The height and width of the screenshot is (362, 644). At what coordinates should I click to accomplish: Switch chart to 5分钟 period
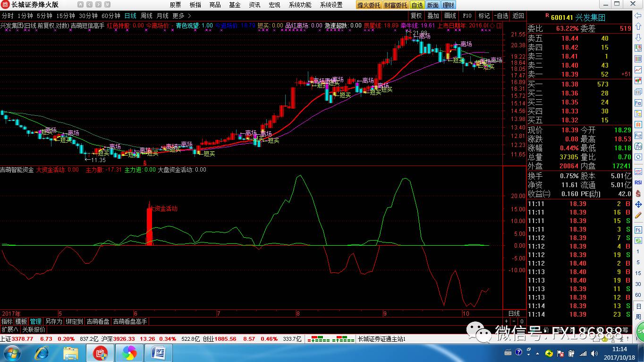click(44, 16)
